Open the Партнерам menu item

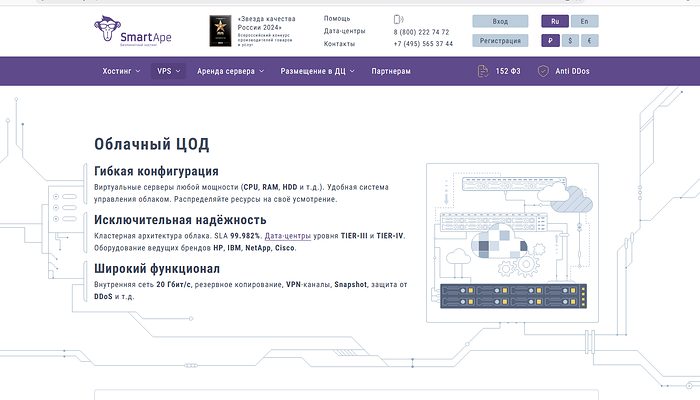pos(391,71)
